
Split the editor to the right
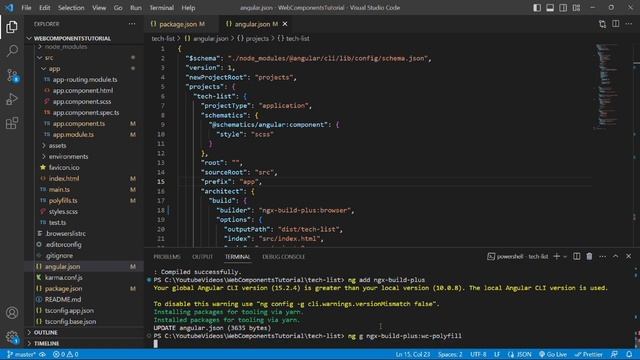coord(616,24)
